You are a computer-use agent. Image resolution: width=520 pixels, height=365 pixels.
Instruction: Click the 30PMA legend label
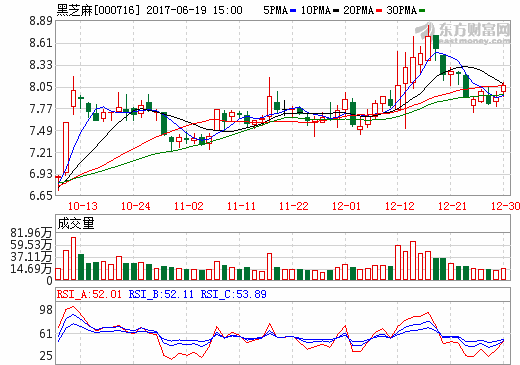402,10
